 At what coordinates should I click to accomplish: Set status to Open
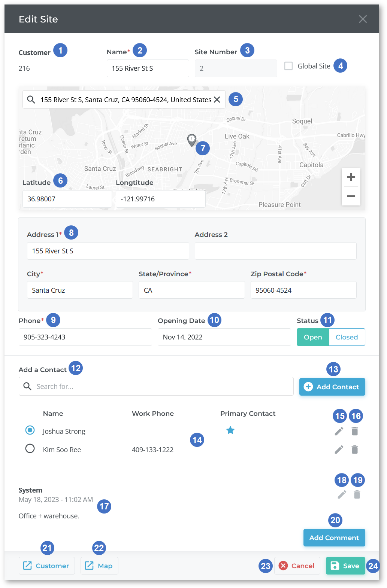[313, 337]
